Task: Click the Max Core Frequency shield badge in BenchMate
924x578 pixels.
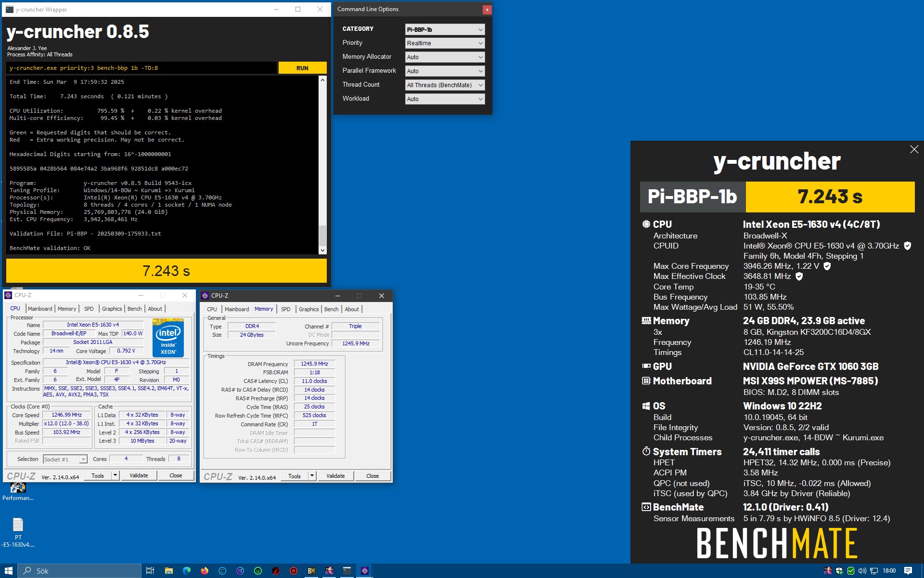Action: (827, 266)
